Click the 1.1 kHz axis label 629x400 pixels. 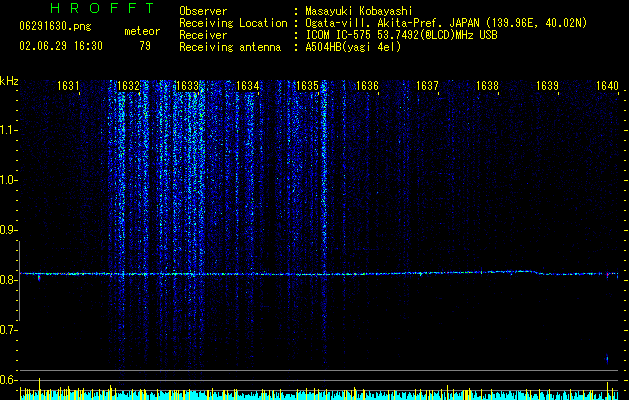tap(8, 130)
